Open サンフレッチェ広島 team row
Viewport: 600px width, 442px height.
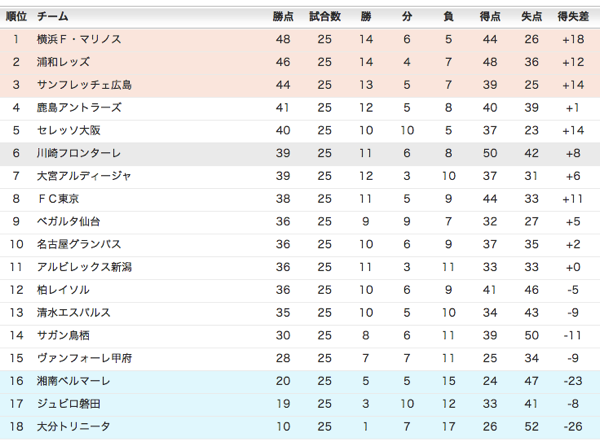coord(84,85)
